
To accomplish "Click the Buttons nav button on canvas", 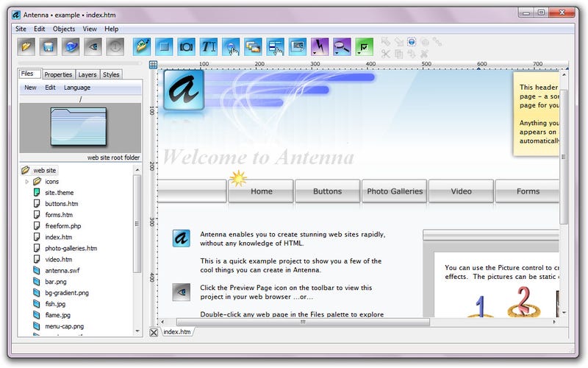I will click(327, 191).
